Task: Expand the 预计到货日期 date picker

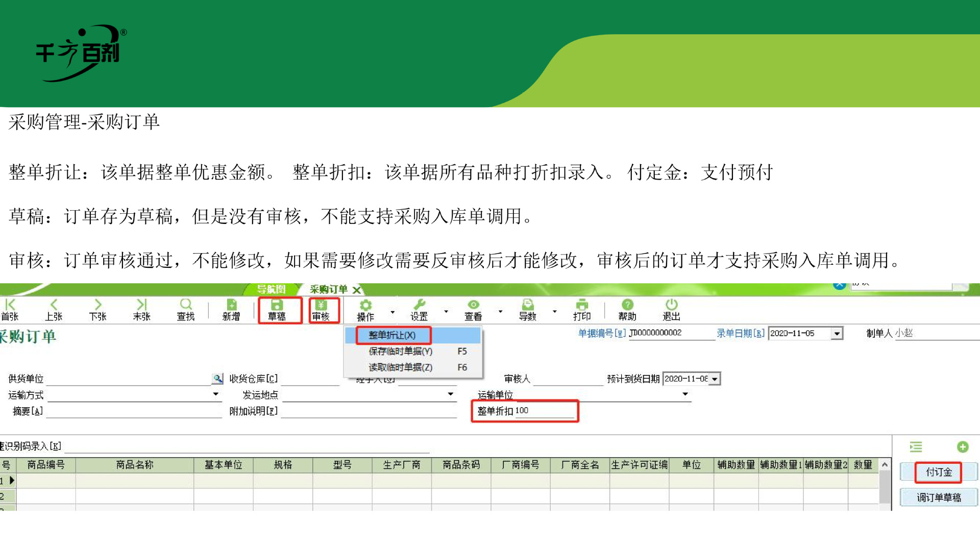Action: click(x=715, y=379)
